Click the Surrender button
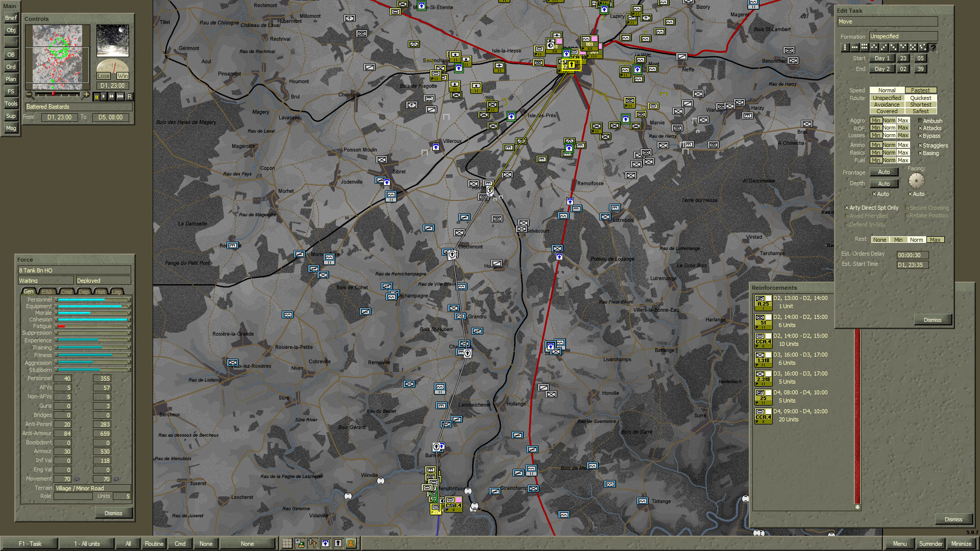980x551 pixels. (x=930, y=544)
